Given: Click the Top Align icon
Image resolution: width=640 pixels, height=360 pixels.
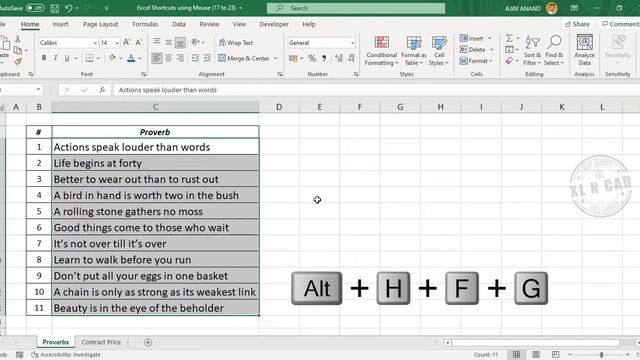Looking at the screenshot, I should coord(157,42).
